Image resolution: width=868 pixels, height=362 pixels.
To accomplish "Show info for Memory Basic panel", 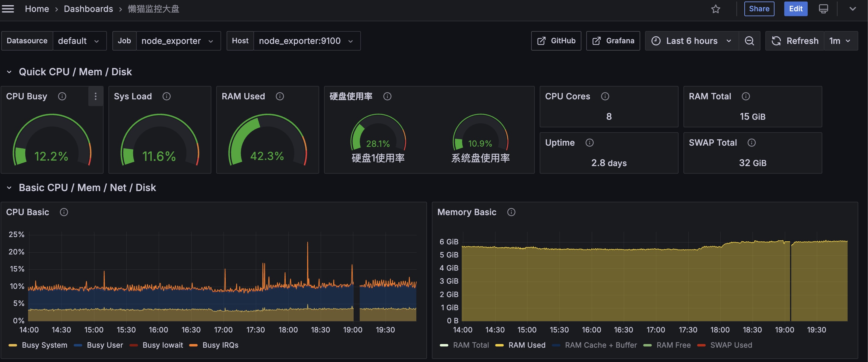I will coord(511,212).
